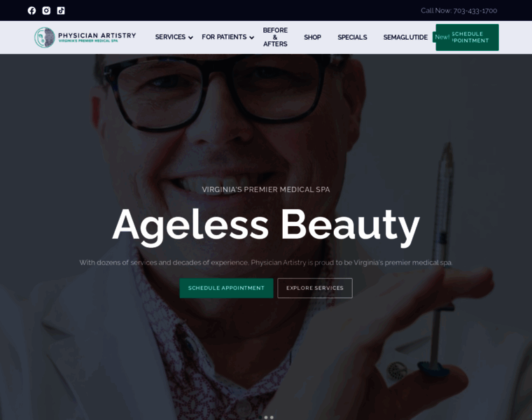Open the Specials menu item
The width and height of the screenshot is (532, 420).
click(x=352, y=37)
